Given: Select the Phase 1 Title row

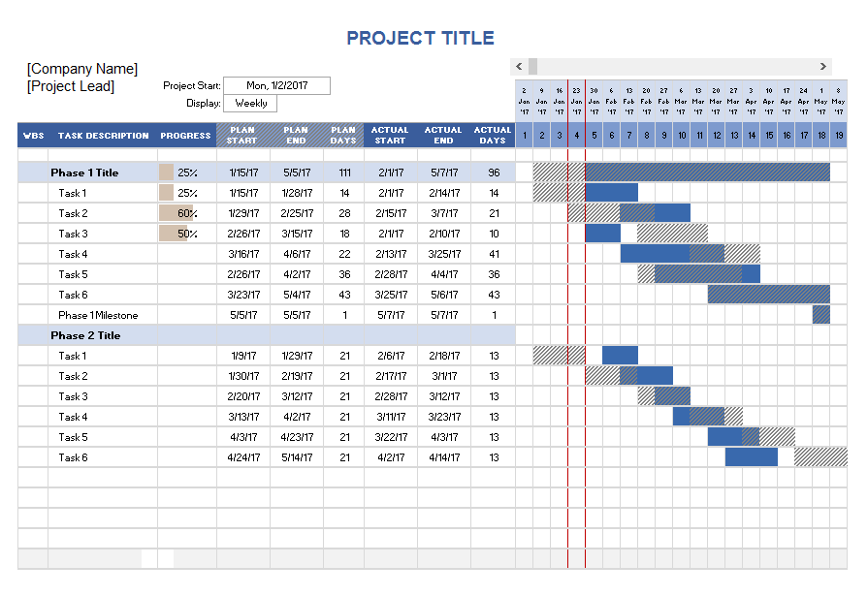Looking at the screenshot, I should click(x=84, y=173).
